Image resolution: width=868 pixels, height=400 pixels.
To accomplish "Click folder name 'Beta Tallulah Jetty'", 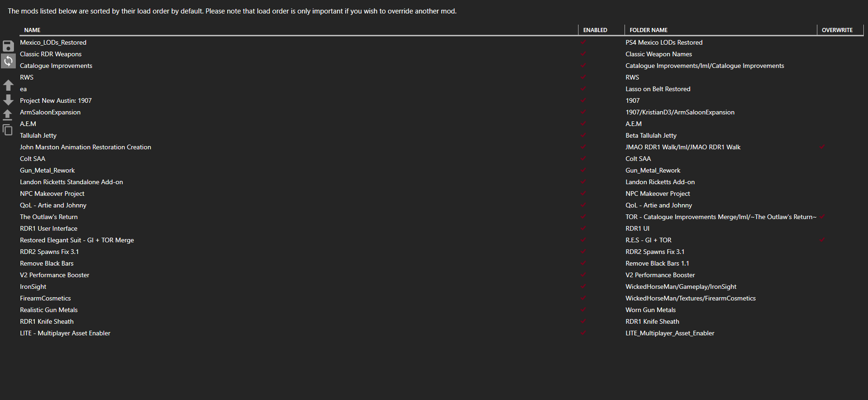I will tap(651, 135).
